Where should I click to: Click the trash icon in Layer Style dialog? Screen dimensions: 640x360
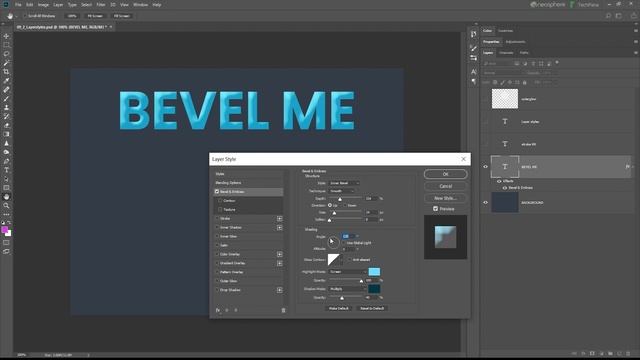point(283,310)
